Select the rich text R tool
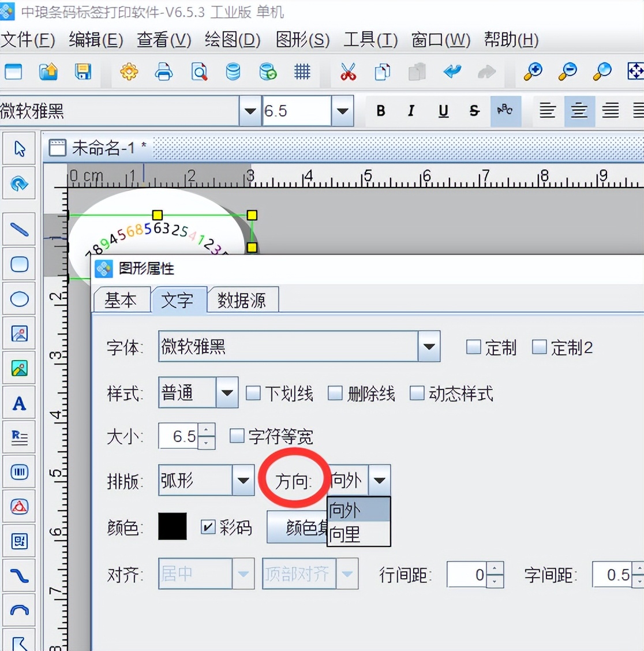The image size is (644, 651). click(x=19, y=437)
